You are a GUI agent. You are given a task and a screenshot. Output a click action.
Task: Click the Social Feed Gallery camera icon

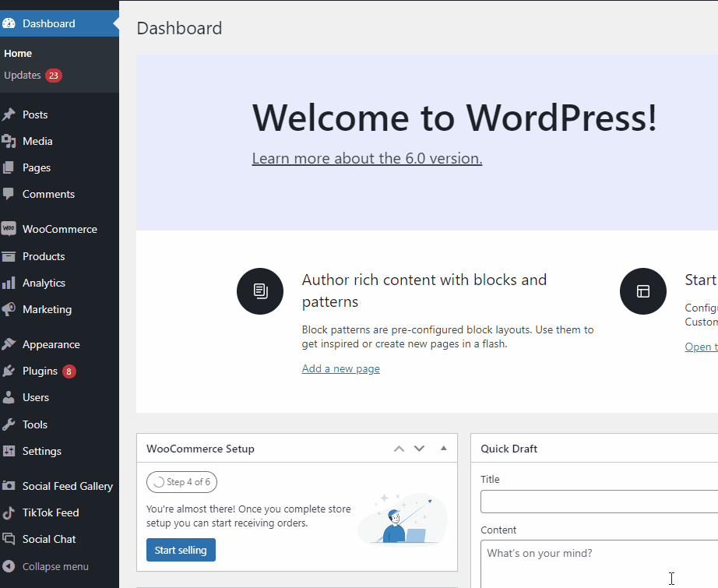[9, 486]
